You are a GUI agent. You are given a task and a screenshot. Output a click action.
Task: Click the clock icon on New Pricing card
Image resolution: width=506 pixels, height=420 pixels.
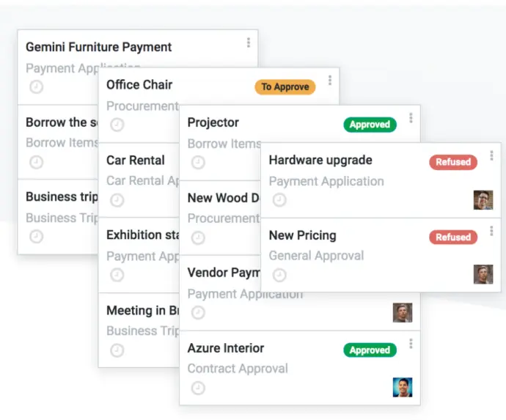click(x=279, y=275)
